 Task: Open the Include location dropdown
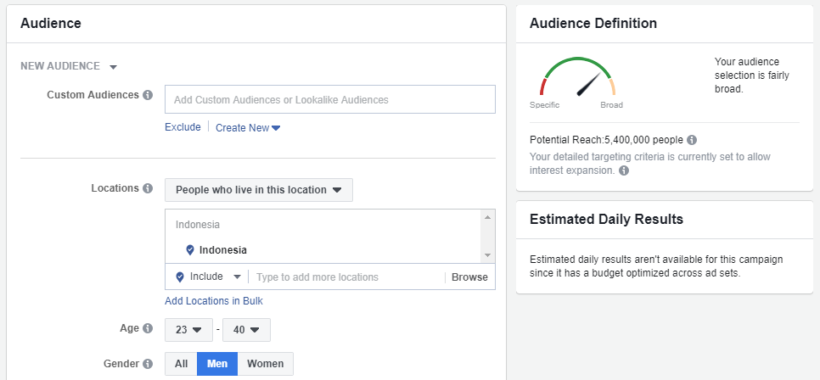pos(209,277)
